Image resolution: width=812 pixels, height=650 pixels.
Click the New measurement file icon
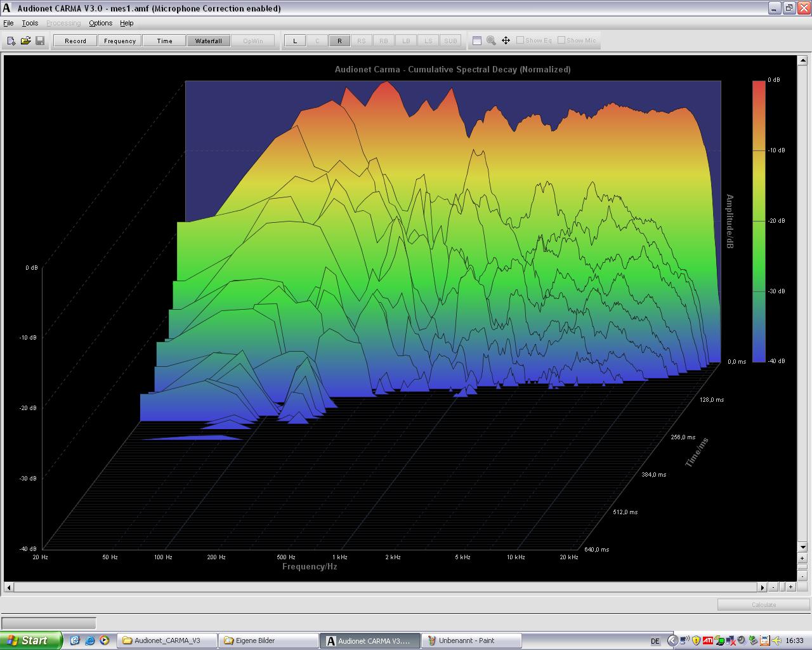(11, 41)
